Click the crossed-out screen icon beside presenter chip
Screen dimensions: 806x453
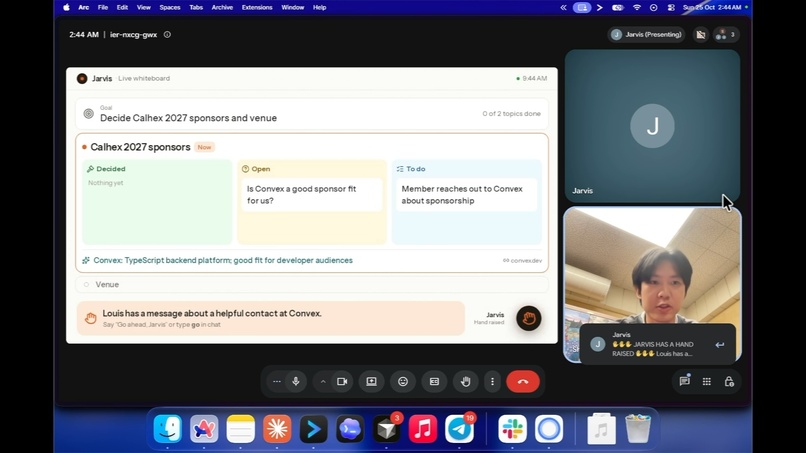[701, 34]
